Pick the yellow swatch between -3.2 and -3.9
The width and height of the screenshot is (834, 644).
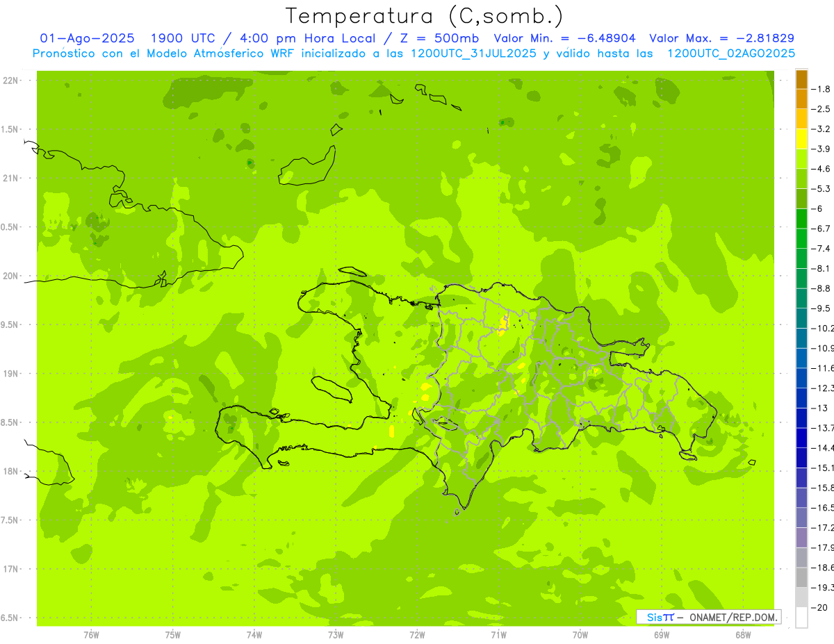(x=801, y=139)
